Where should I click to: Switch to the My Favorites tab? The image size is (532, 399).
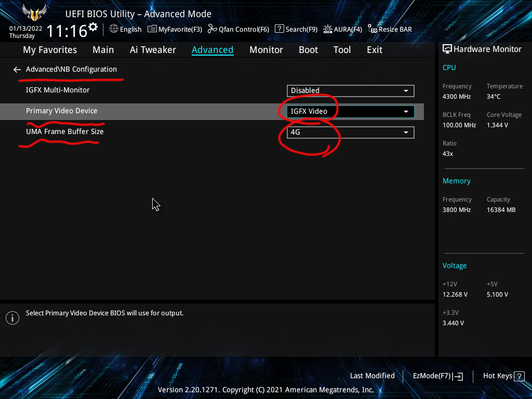pyautogui.click(x=50, y=50)
